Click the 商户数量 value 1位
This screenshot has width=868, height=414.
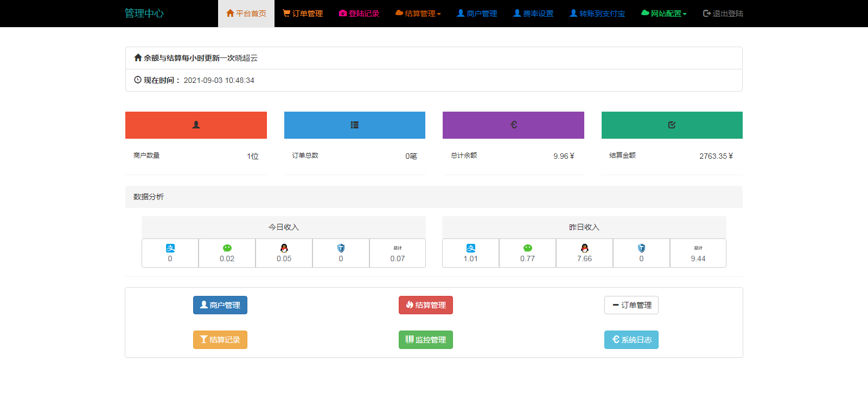[253, 156]
